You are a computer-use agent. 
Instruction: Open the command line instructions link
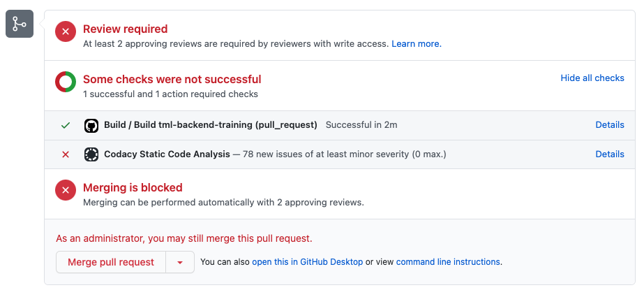448,262
